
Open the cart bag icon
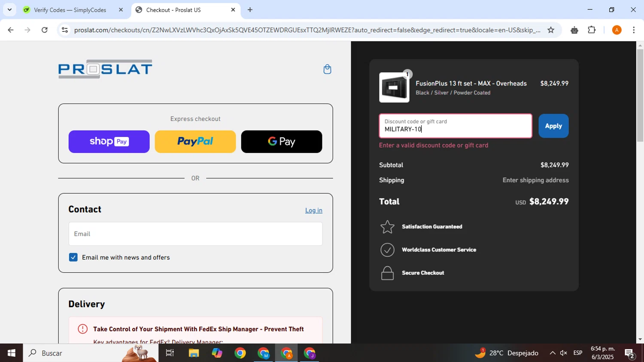(x=327, y=69)
